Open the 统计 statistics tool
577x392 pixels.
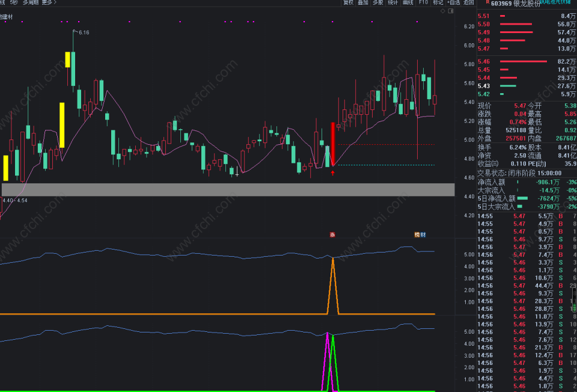click(393, 2)
